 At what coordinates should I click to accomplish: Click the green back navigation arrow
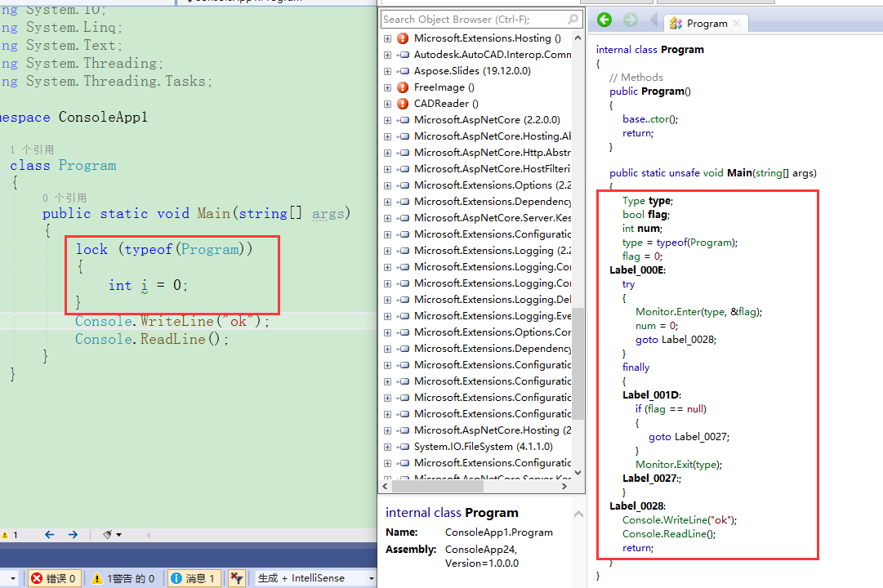[604, 20]
